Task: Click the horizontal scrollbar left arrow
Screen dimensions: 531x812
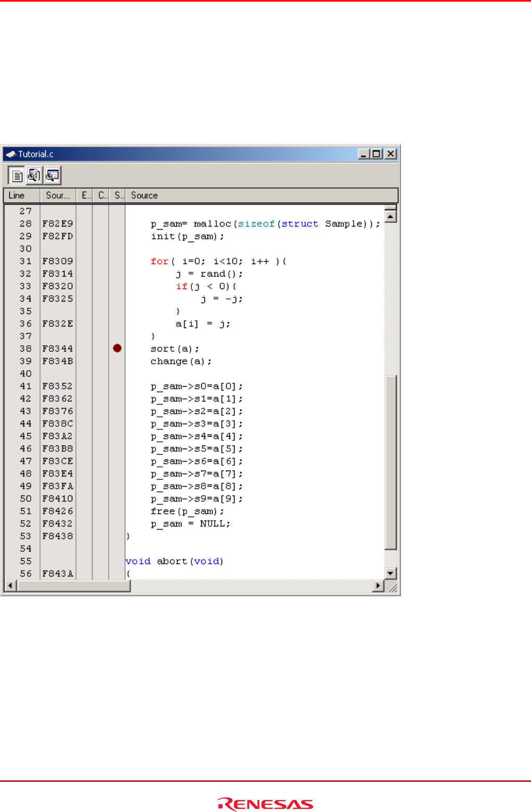Action: [x=10, y=586]
